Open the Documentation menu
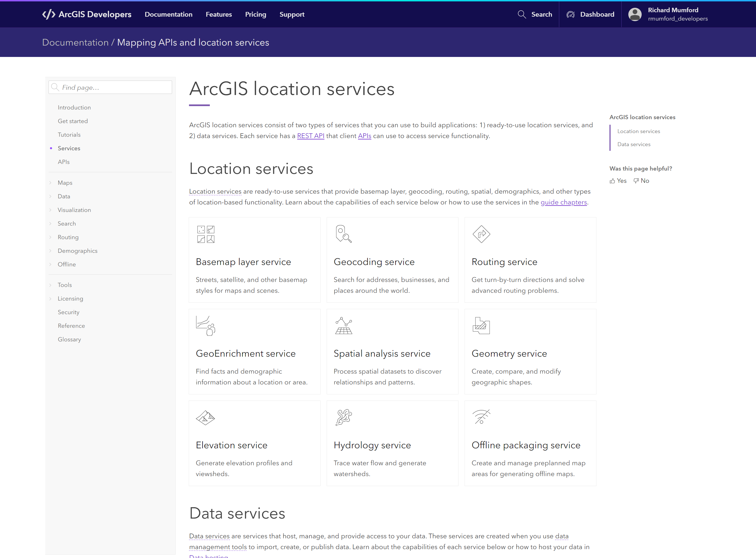Image resolution: width=756 pixels, height=558 pixels. coord(168,14)
